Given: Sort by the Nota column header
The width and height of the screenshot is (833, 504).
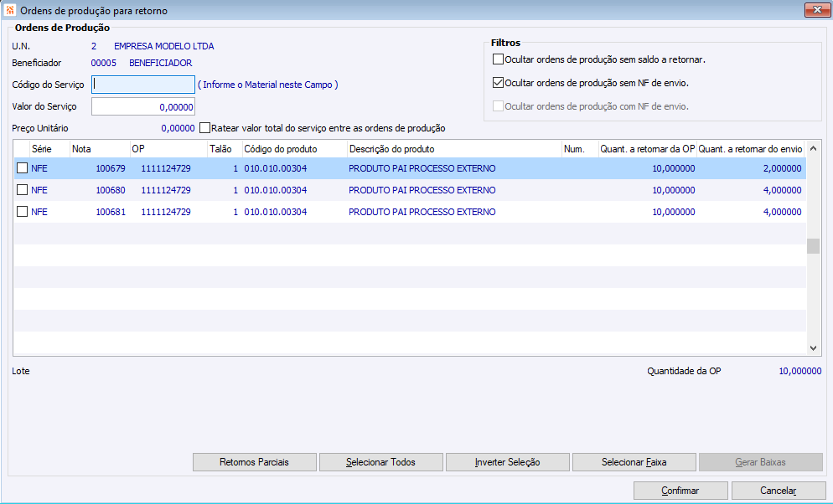Looking at the screenshot, I should click(x=100, y=149).
